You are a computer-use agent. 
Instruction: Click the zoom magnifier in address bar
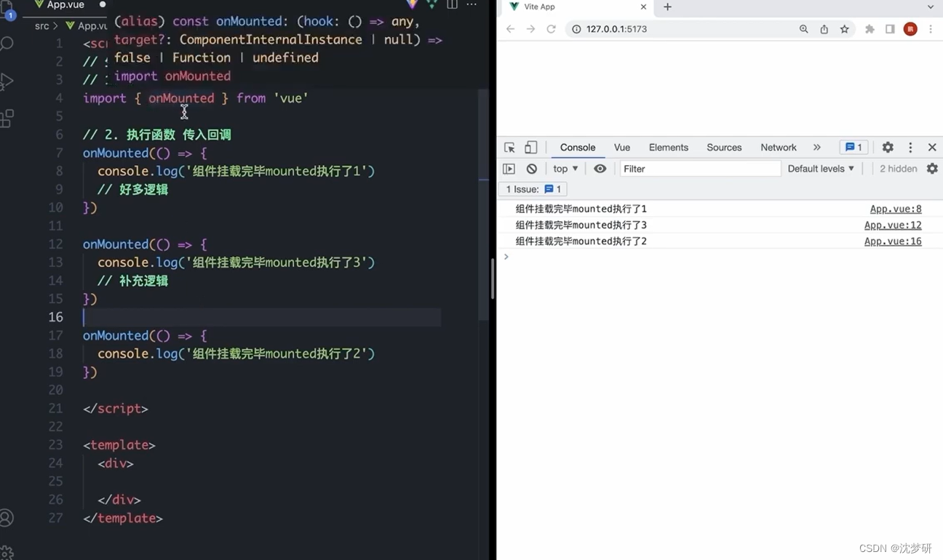[x=804, y=29]
